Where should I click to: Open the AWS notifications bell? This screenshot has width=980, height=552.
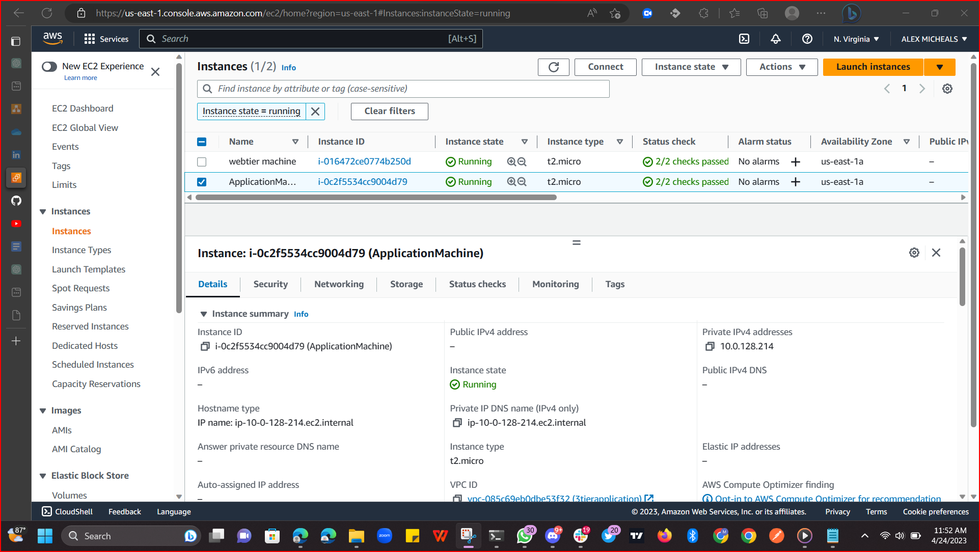[775, 39]
